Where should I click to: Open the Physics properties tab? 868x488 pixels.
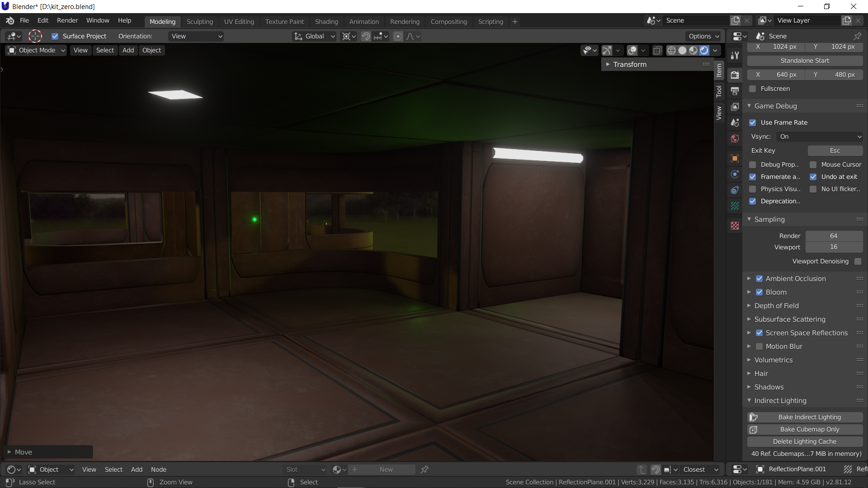coord(735,174)
